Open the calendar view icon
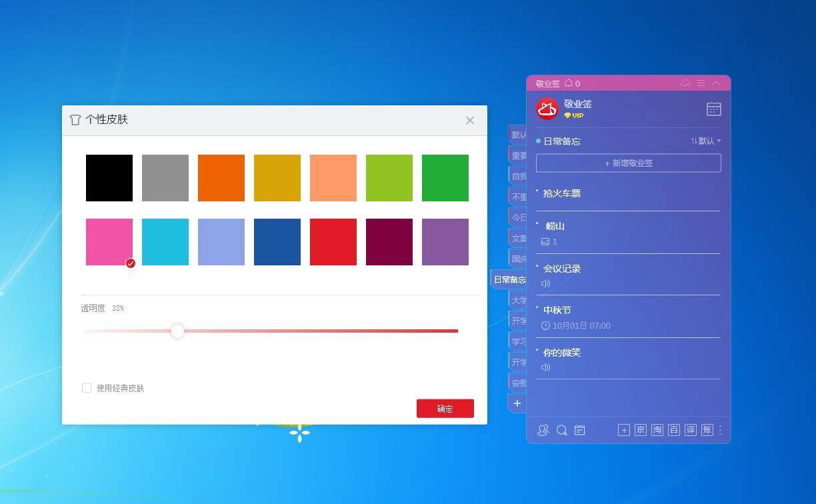 pyautogui.click(x=713, y=109)
